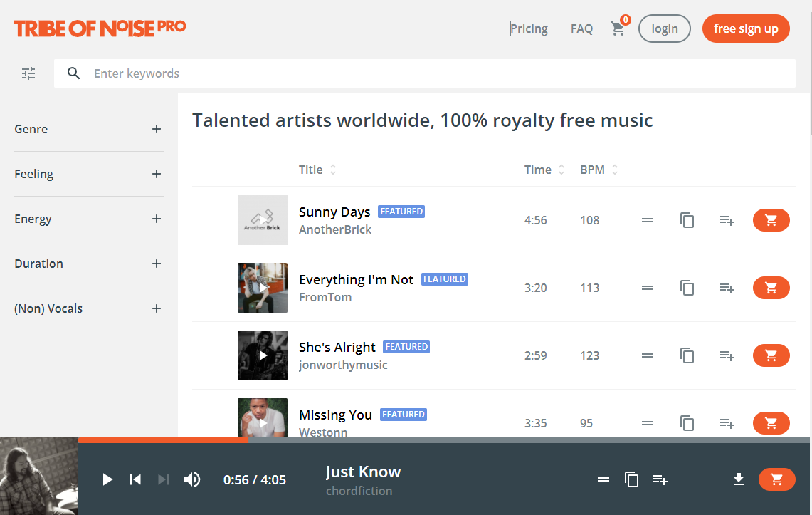This screenshot has height=515, width=812.
Task: Add Just Know to playlist in player
Action: click(x=660, y=480)
